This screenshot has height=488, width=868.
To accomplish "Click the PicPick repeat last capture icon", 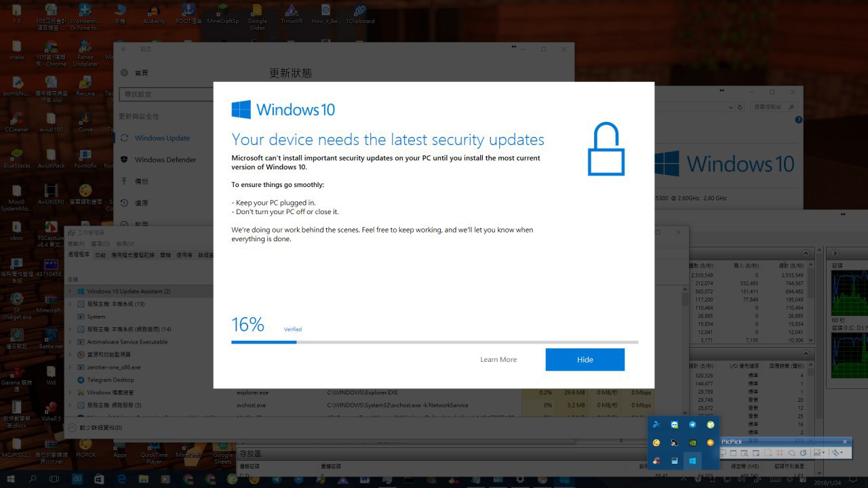I will tap(804, 453).
